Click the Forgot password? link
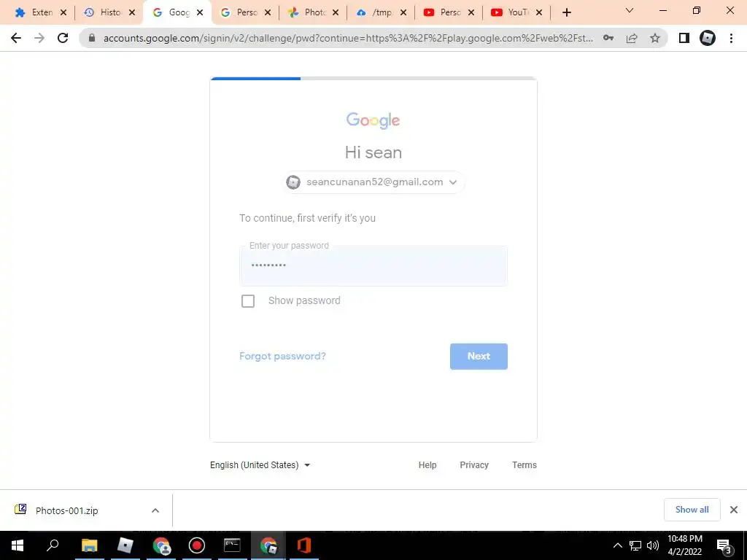 282,356
